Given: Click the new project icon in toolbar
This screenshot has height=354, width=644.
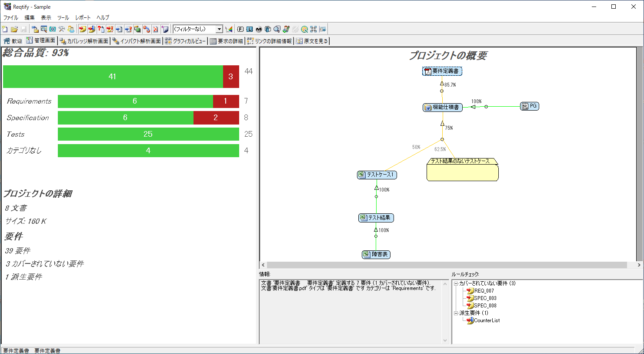Looking at the screenshot, I should pos(5,29).
